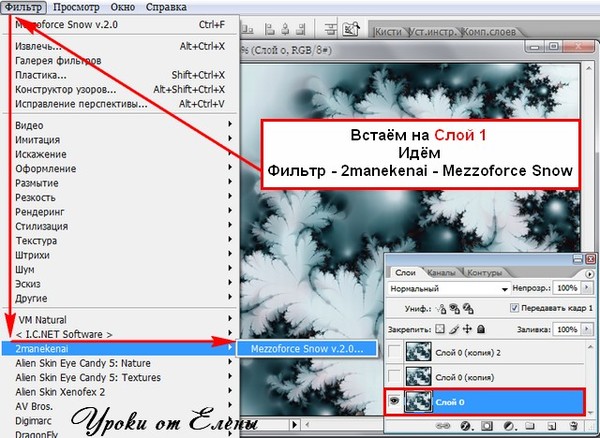Toggle Lock all padlock icon
600x438 pixels.
481,329
